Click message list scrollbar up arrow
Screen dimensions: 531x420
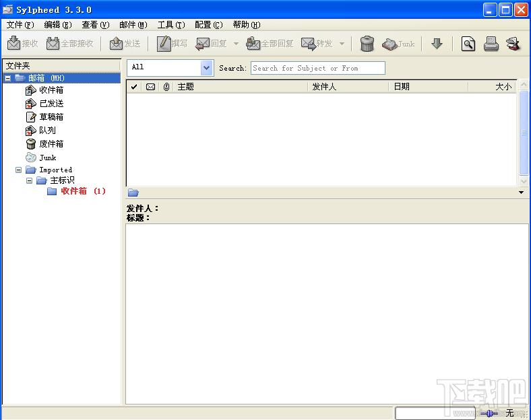(524, 85)
